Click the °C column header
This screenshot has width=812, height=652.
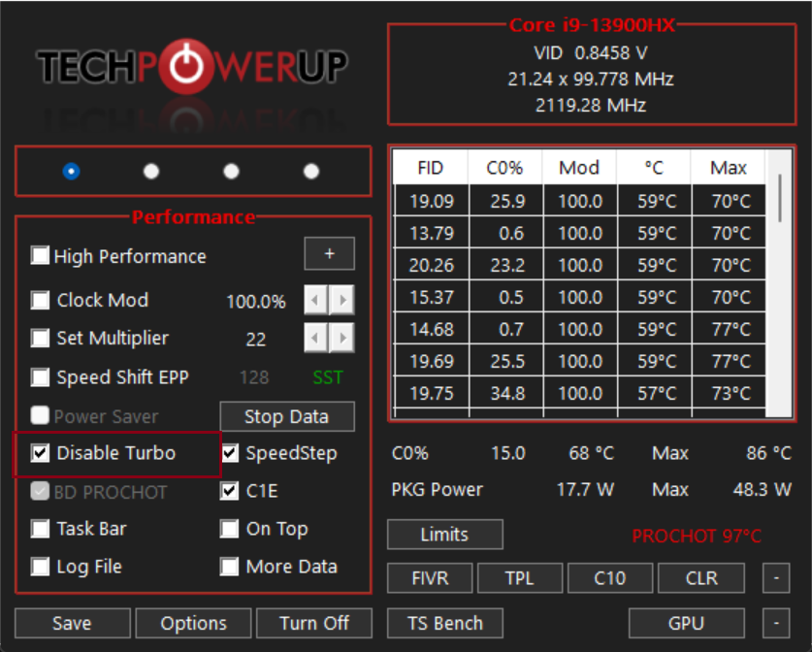click(654, 167)
